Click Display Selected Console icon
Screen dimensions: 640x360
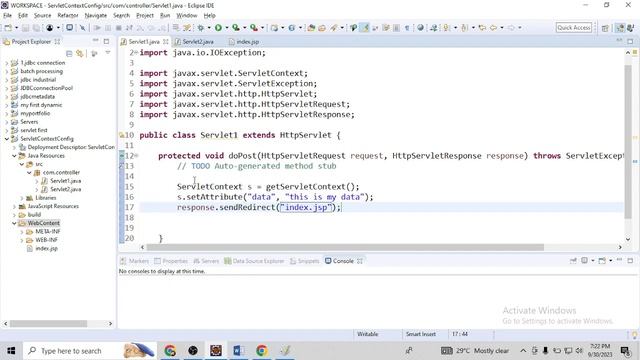[584, 260]
